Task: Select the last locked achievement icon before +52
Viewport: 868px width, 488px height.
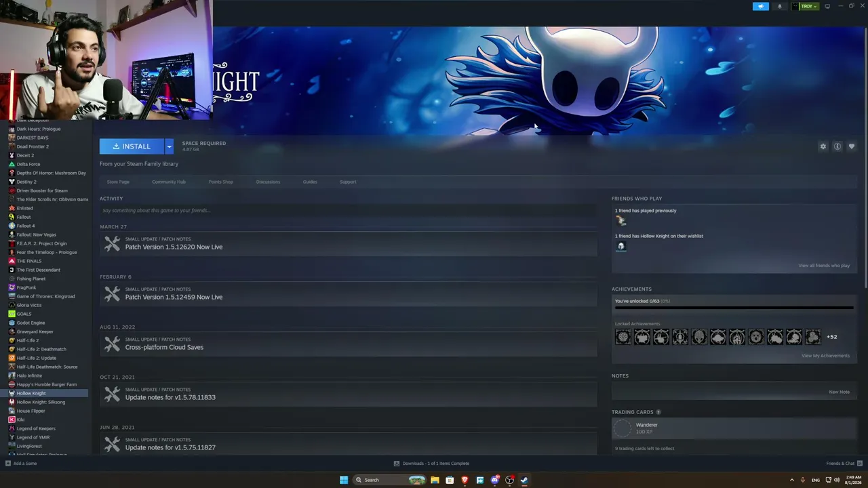Action: [x=813, y=337]
